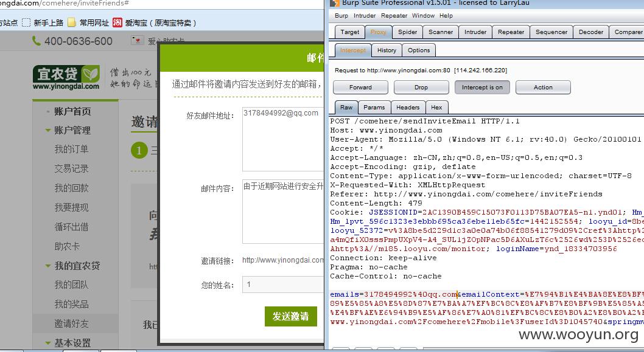Click the 宜农贷 site logo
This screenshot has height=352, width=644.
pos(66,77)
